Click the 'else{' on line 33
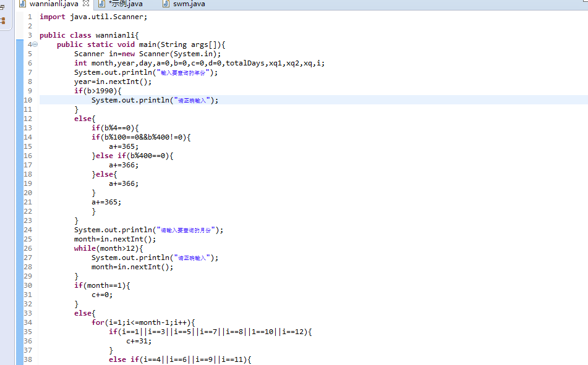The image size is (588, 365). (x=85, y=313)
